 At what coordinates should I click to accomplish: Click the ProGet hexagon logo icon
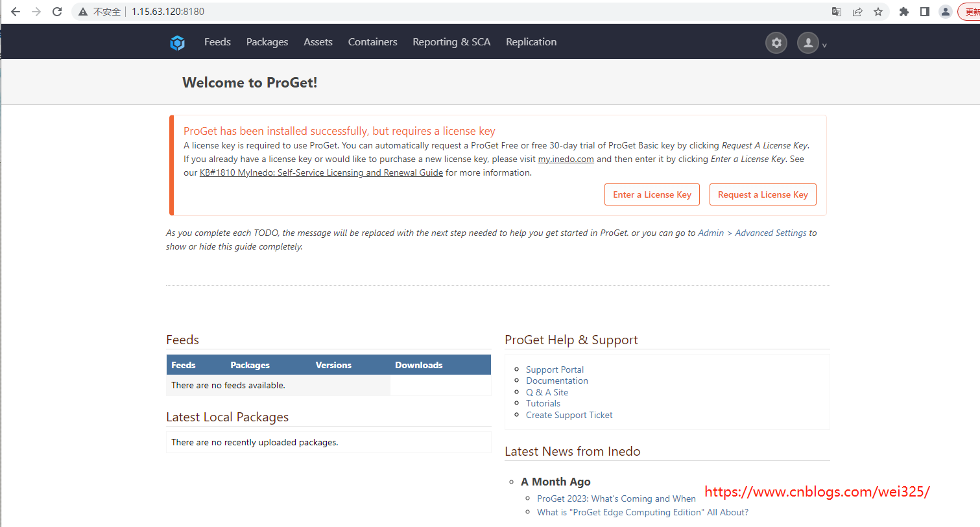(x=177, y=43)
